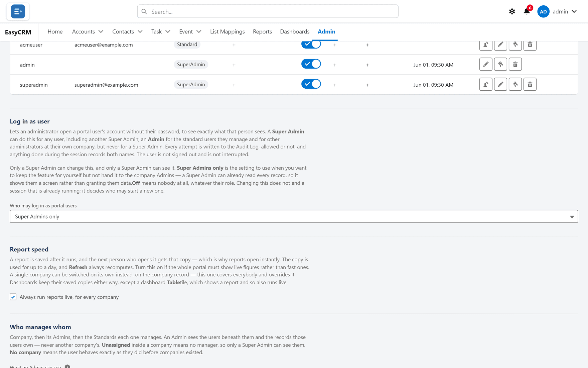Toggle active switch for superadmin

point(311,84)
